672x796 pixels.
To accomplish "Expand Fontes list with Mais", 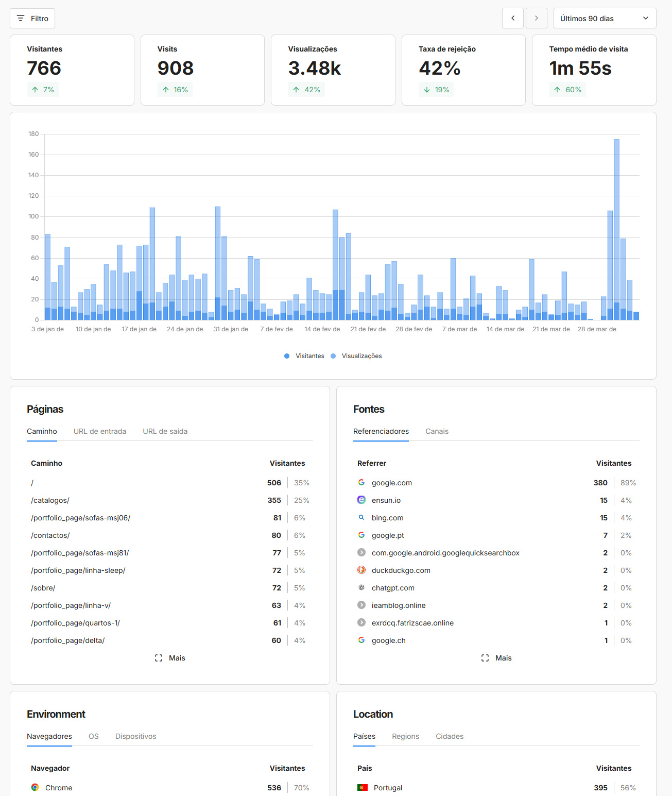I will point(496,658).
